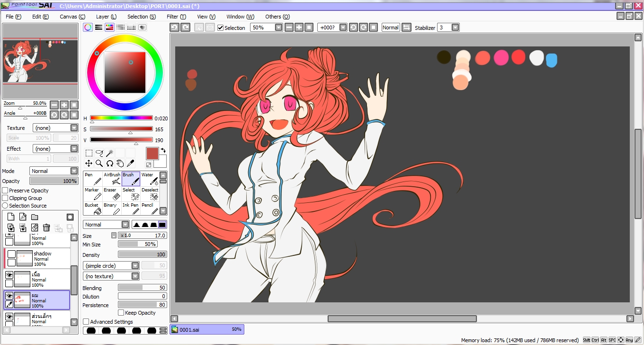Create a new linework layer
Viewport: 644px width, 345px height.
23,217
